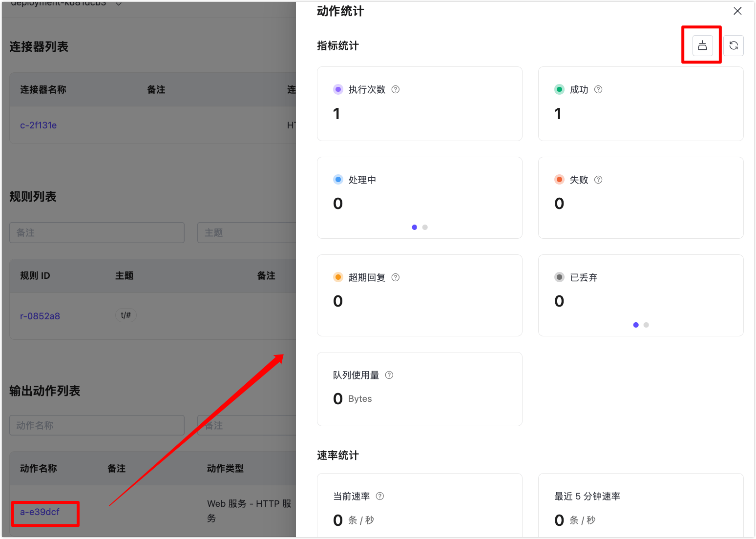Click help icon next to 当前速率
The width and height of the screenshot is (756, 539).
coord(380,496)
